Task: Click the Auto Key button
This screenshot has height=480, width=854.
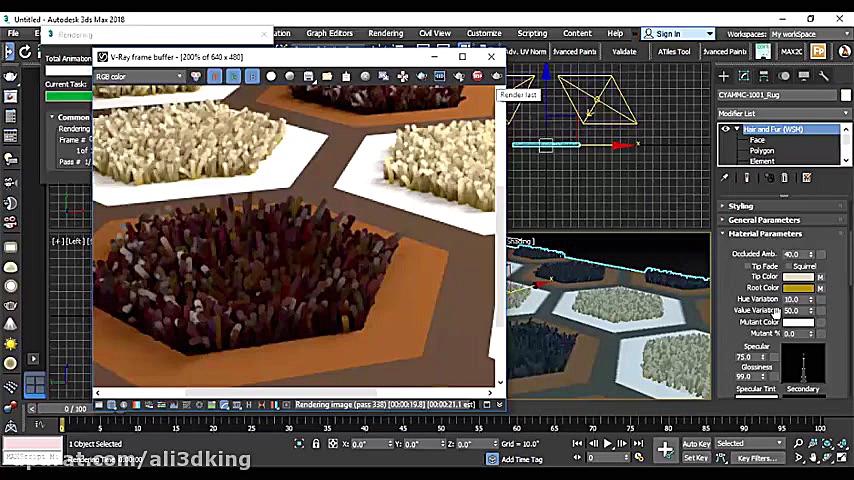Action: click(696, 444)
